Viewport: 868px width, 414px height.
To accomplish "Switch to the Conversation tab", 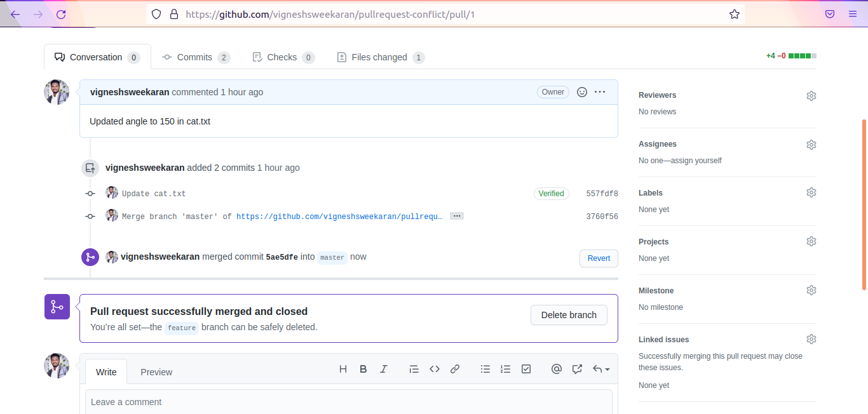I will [x=97, y=57].
